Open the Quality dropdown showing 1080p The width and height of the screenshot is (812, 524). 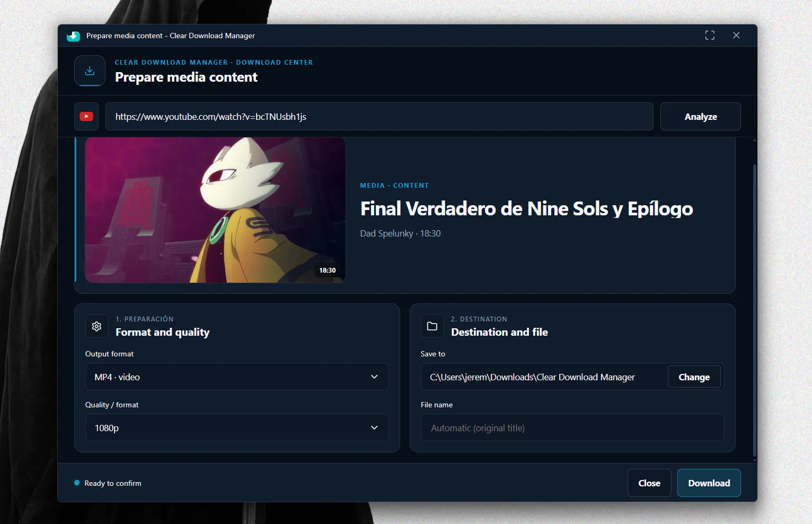click(x=237, y=428)
